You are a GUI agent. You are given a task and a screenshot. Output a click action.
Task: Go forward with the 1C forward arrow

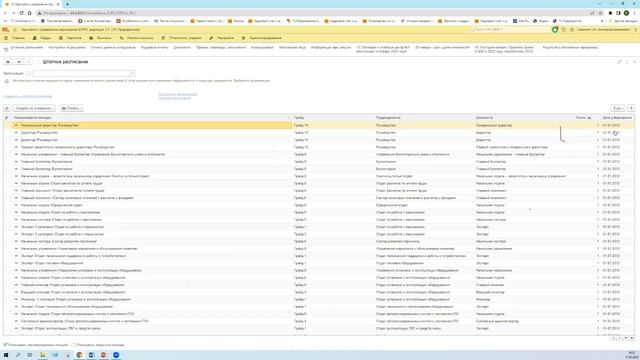point(28,62)
